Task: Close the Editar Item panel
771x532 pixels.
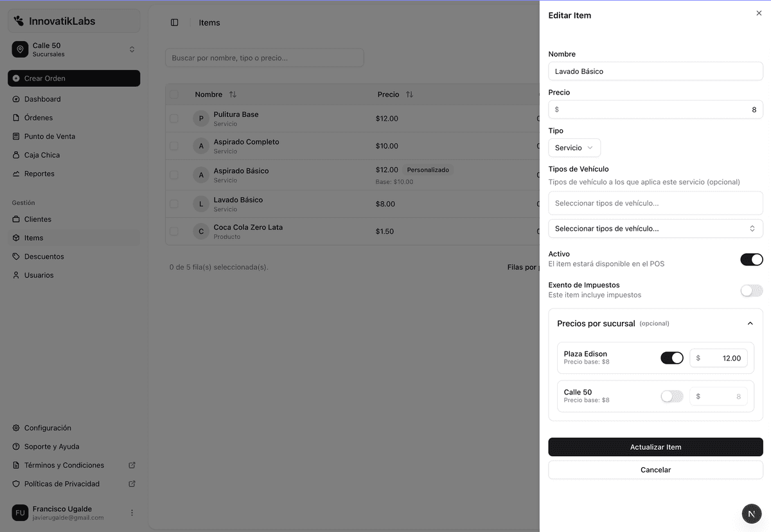Action: [759, 13]
